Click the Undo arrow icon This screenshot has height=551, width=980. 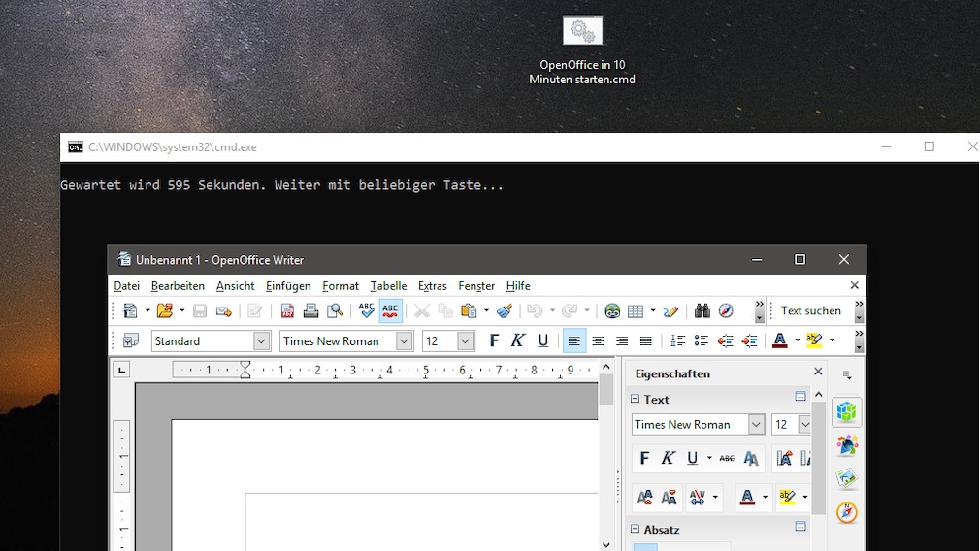534,310
